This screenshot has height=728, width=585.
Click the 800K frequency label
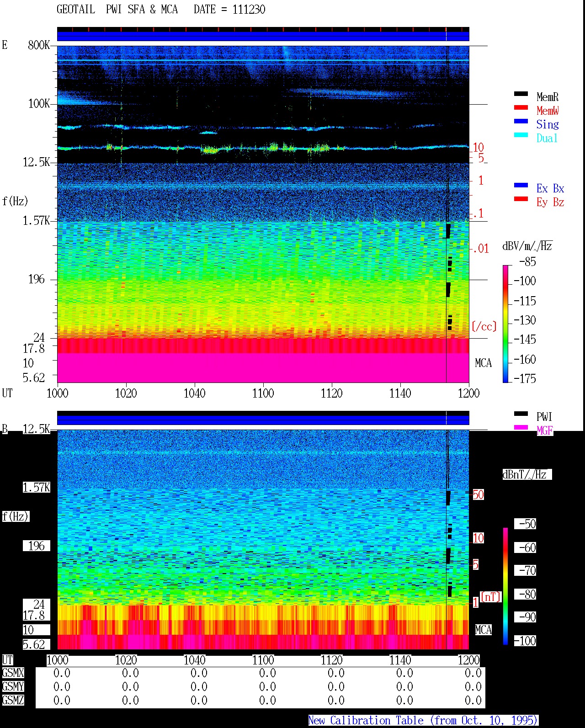(39, 45)
